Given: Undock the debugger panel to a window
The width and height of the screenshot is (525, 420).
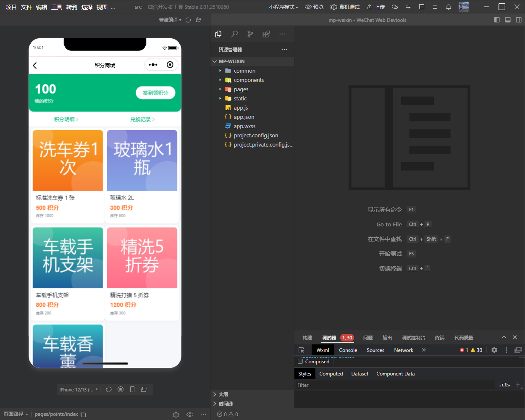Looking at the screenshot, I should (518, 350).
